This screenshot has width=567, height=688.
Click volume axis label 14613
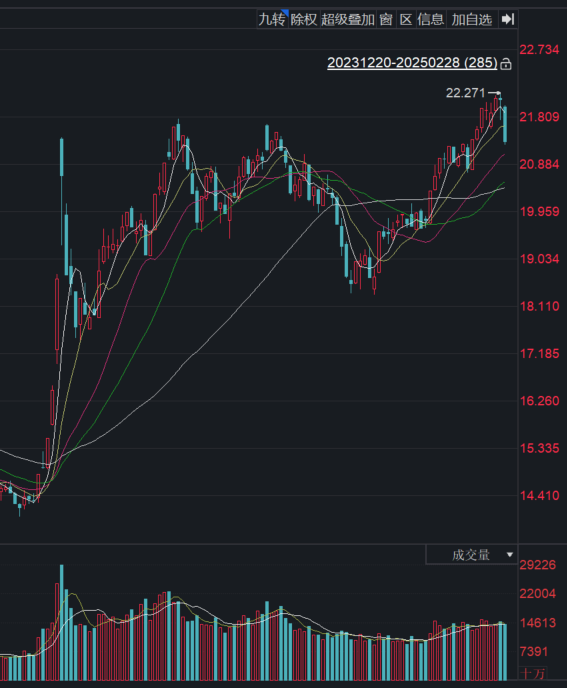click(x=538, y=623)
